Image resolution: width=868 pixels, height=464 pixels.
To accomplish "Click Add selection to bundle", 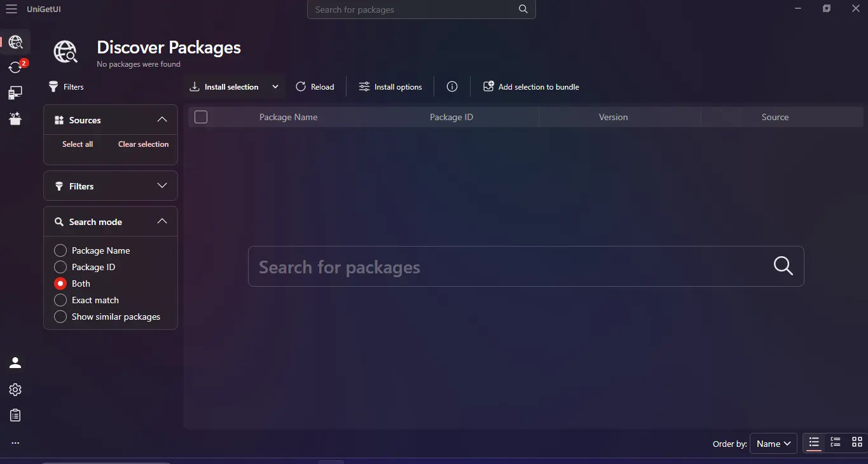I will pyautogui.click(x=531, y=86).
